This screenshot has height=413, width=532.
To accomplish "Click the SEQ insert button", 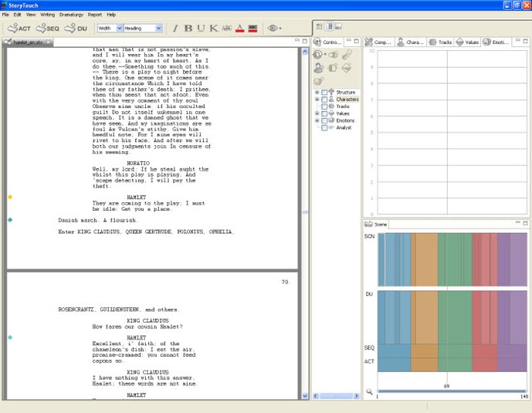I will coord(48,29).
